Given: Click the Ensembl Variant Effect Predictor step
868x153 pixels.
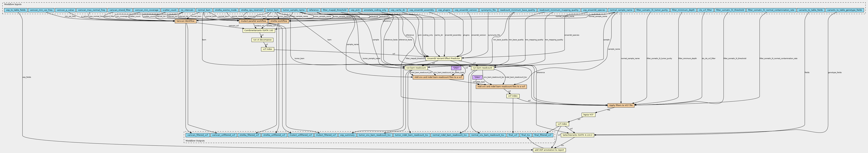Looking at the screenshot, I should click(443, 59).
